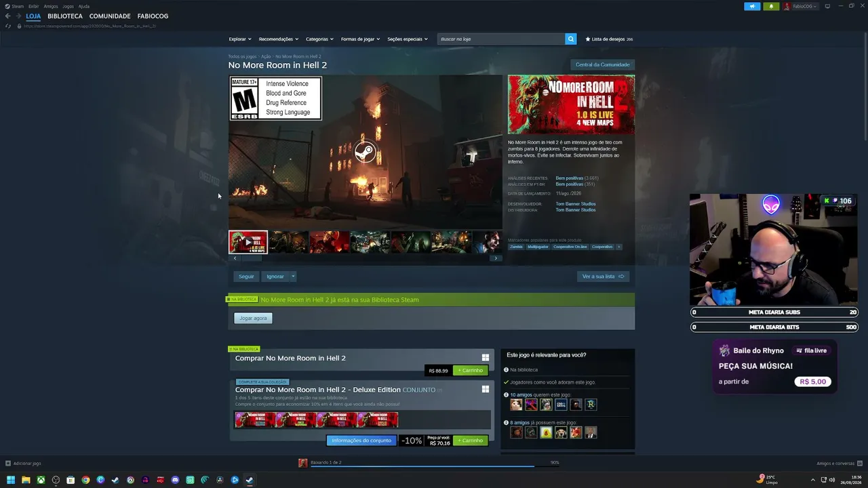Open the FabioCOG account dropdown
This screenshot has width=868, height=488.
pyautogui.click(x=805, y=6)
